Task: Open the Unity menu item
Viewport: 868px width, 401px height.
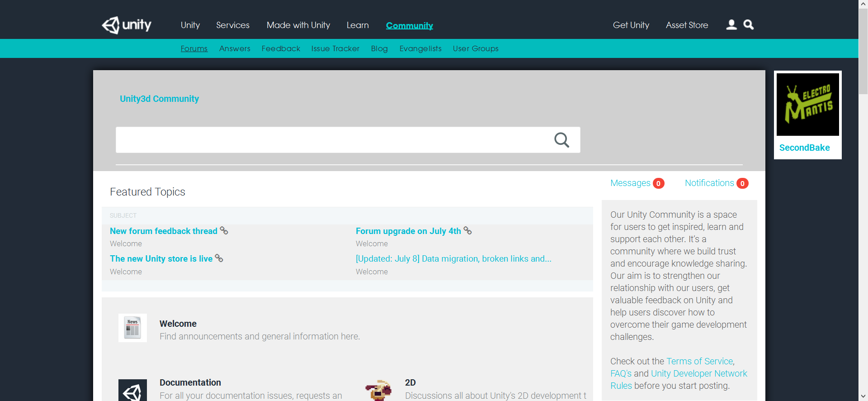Action: coord(190,25)
